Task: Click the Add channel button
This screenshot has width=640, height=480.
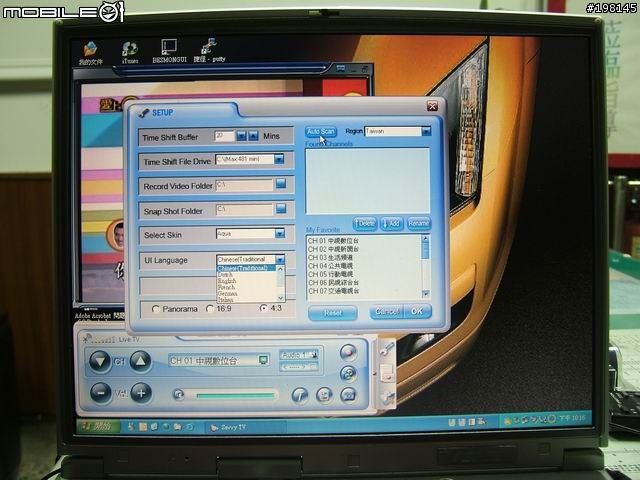Action: (x=391, y=223)
